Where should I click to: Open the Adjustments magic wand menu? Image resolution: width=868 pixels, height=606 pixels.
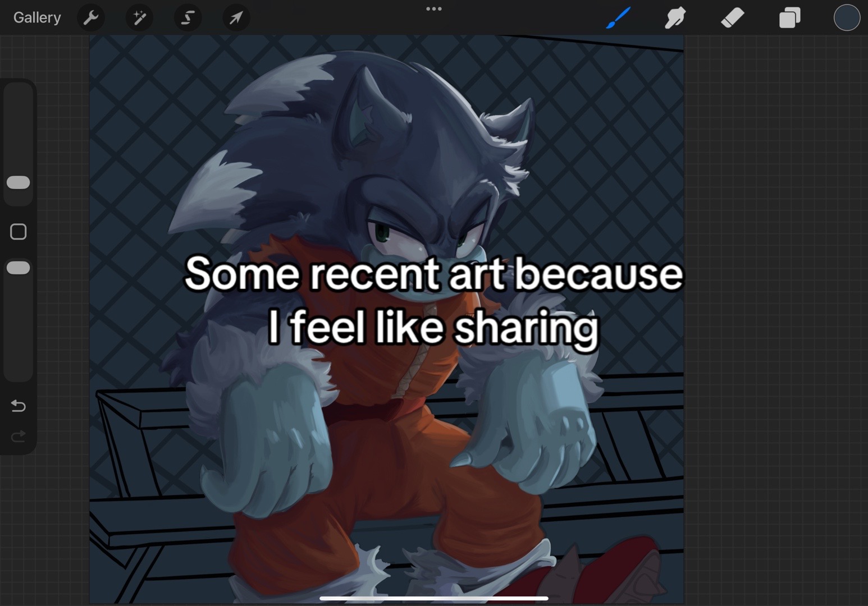[x=139, y=18]
